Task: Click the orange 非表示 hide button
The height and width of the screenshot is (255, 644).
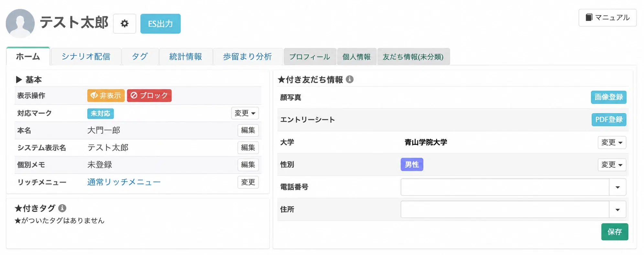Action: point(106,96)
